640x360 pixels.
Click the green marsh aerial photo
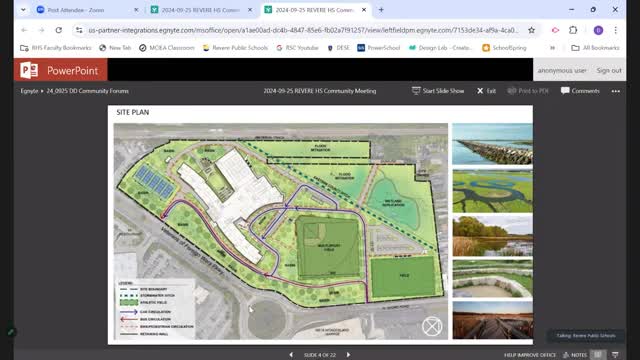(x=492, y=191)
